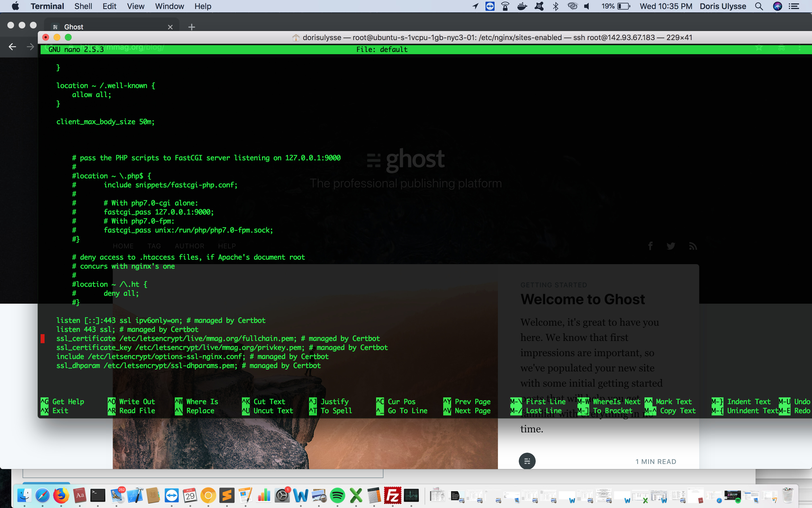Click the location services arrow icon
This screenshot has width=812, height=508.
(475, 6)
